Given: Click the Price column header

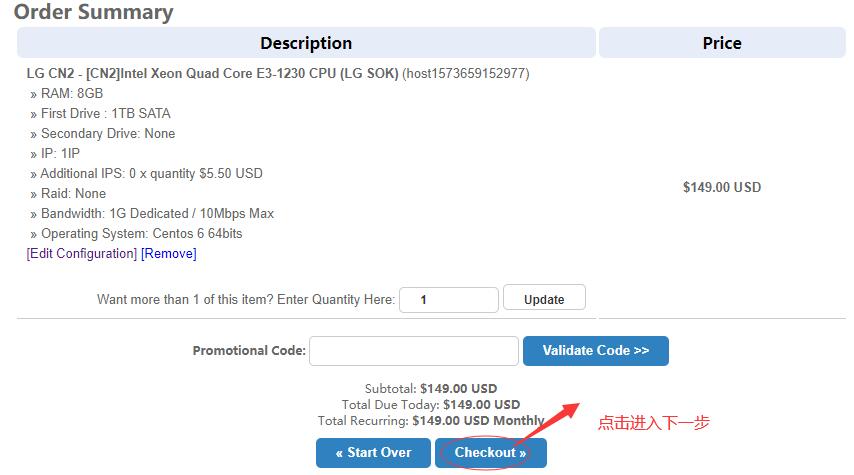Looking at the screenshot, I should tap(722, 42).
